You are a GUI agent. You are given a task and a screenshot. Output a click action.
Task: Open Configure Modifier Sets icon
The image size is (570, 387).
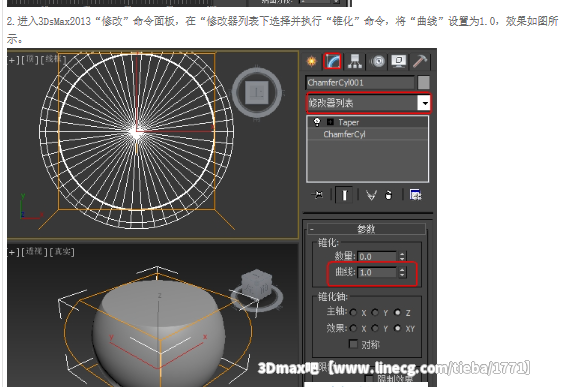[416, 195]
